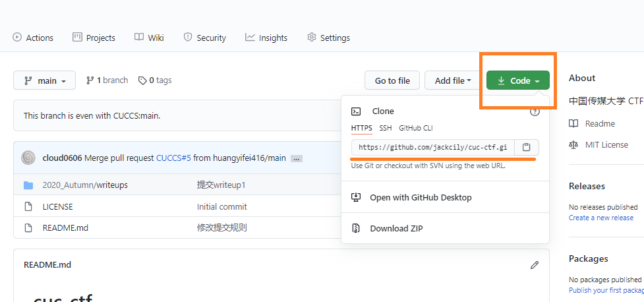
Task: Expand commit message ellipsis button
Action: [297, 158]
